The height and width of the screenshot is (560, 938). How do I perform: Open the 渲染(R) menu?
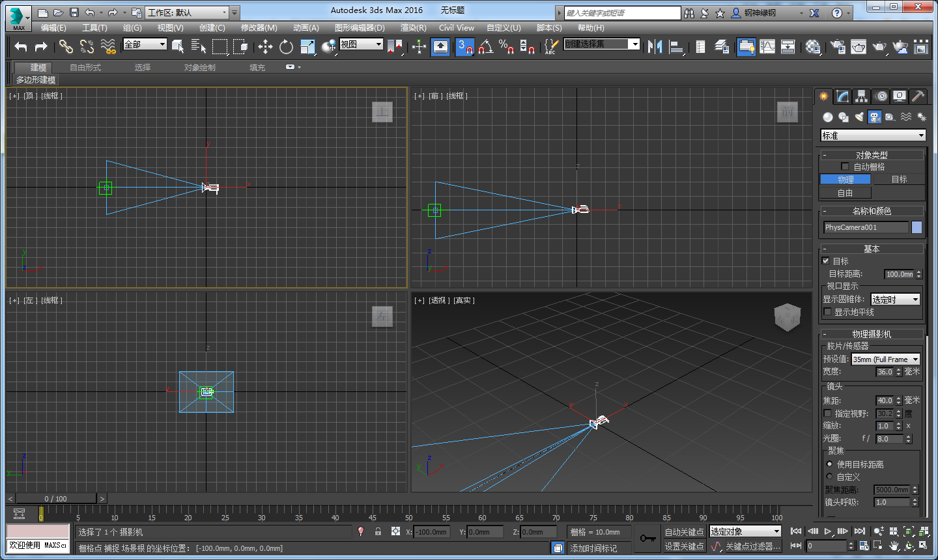(413, 28)
